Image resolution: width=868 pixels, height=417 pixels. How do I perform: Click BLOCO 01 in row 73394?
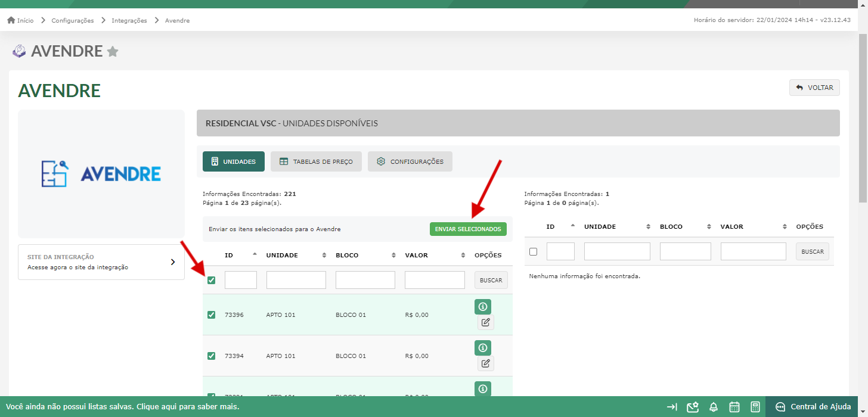pos(351,356)
